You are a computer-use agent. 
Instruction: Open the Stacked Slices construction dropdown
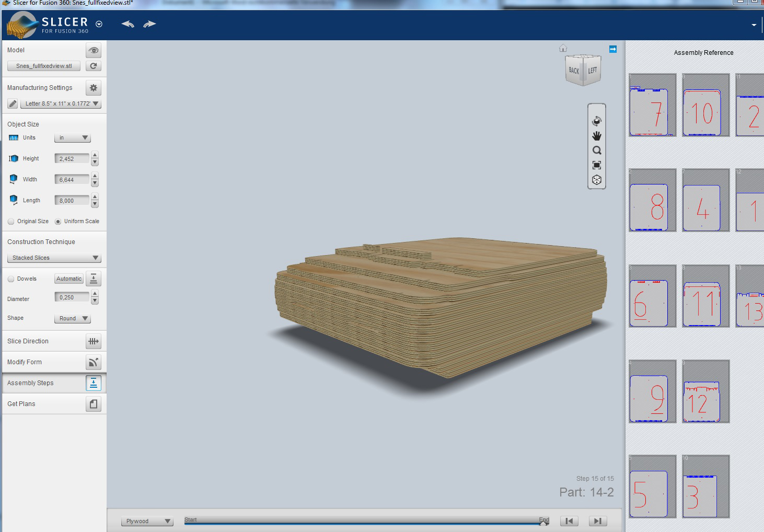click(54, 258)
